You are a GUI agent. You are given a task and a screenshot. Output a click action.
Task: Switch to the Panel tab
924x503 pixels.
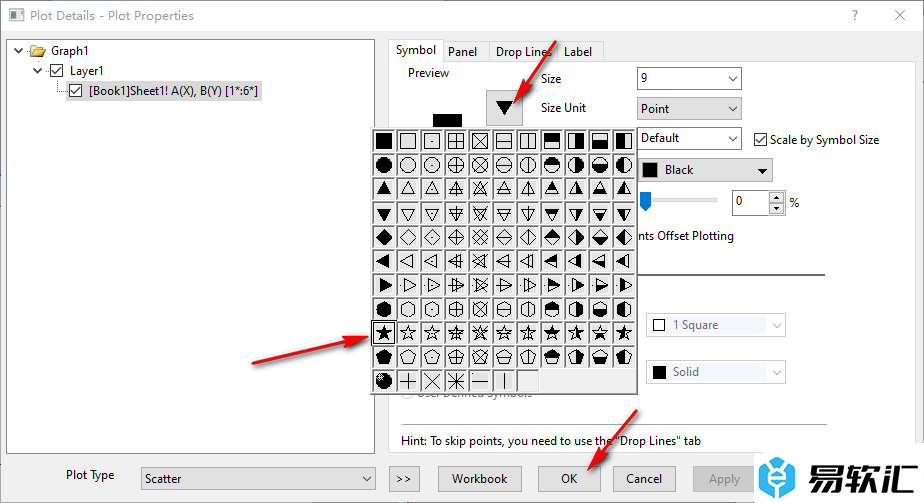pos(463,52)
